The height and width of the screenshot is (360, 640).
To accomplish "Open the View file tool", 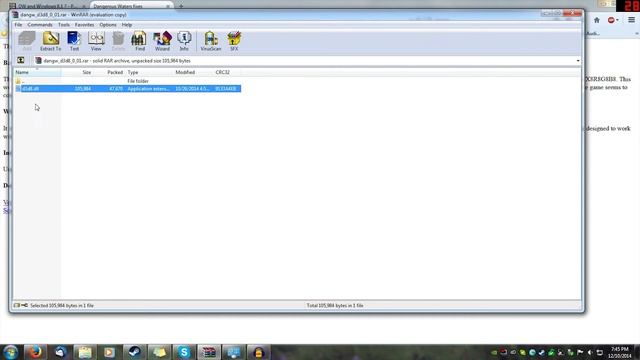I will pos(96,41).
